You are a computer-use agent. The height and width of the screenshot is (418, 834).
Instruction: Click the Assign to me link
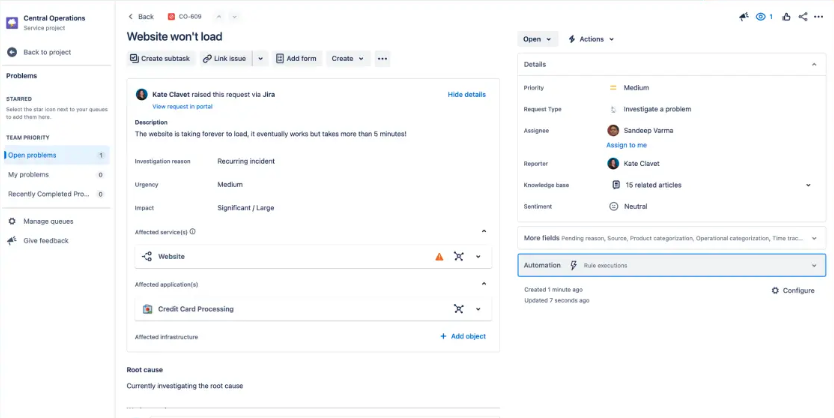click(x=627, y=145)
